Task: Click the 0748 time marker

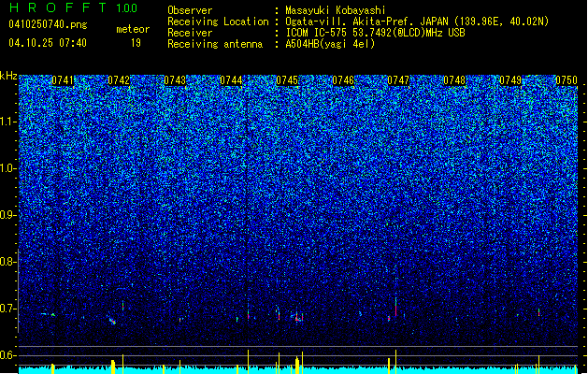Action: point(454,80)
